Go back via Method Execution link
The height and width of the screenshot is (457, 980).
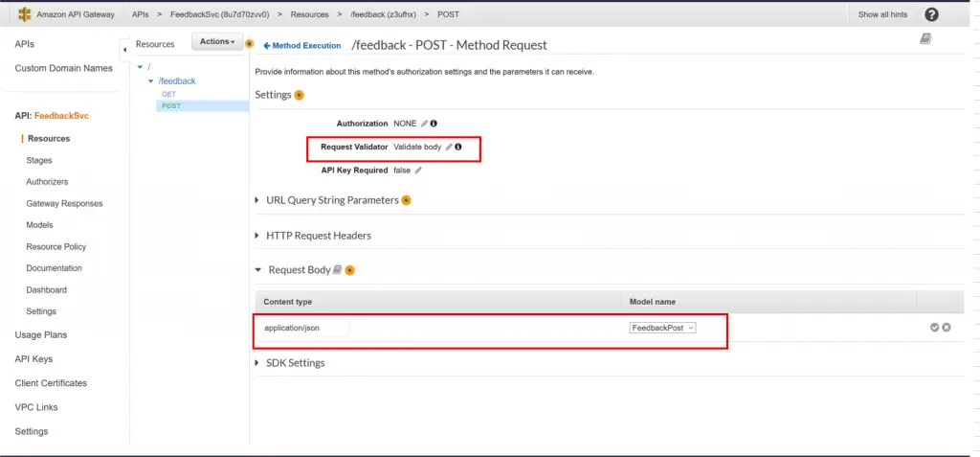click(x=302, y=46)
